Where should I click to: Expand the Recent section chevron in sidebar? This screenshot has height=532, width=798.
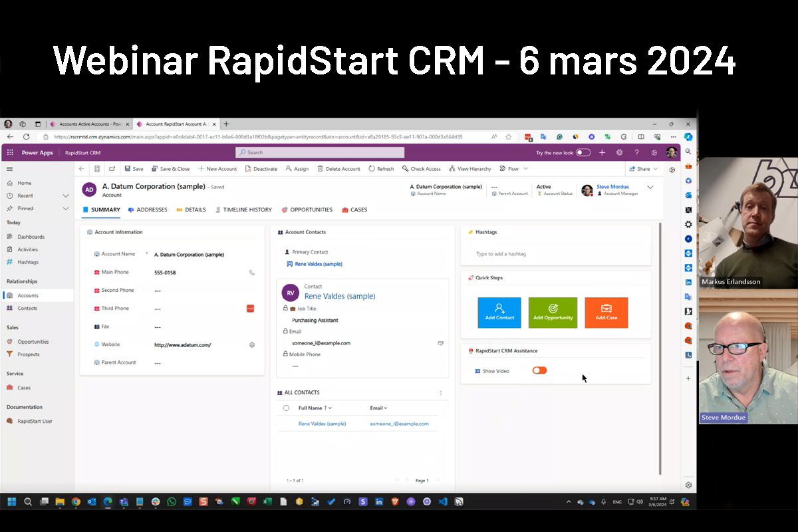[66, 196]
